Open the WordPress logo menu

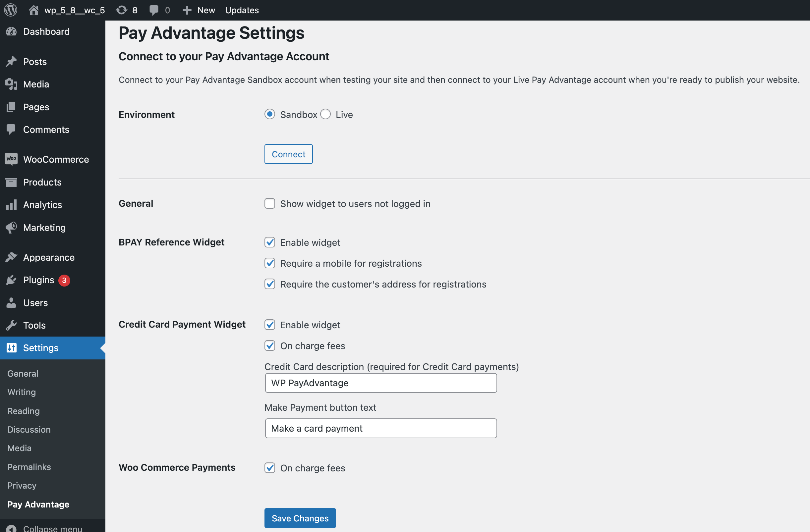coord(11,10)
